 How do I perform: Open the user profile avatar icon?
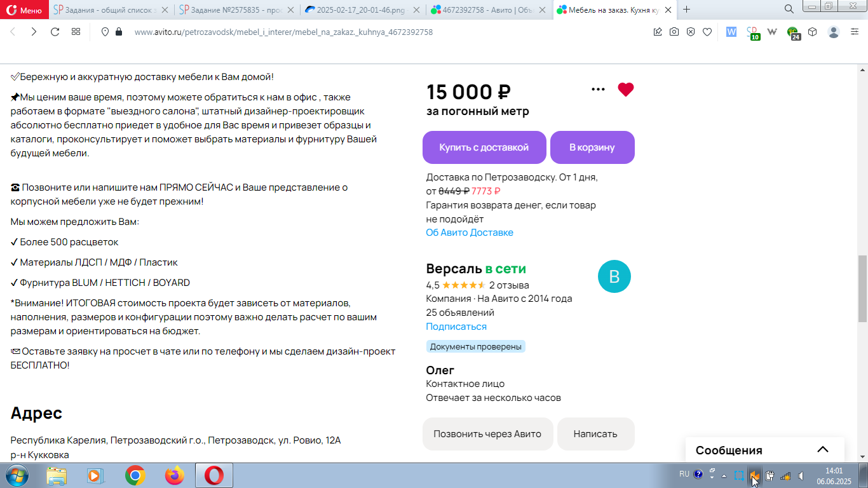834,32
